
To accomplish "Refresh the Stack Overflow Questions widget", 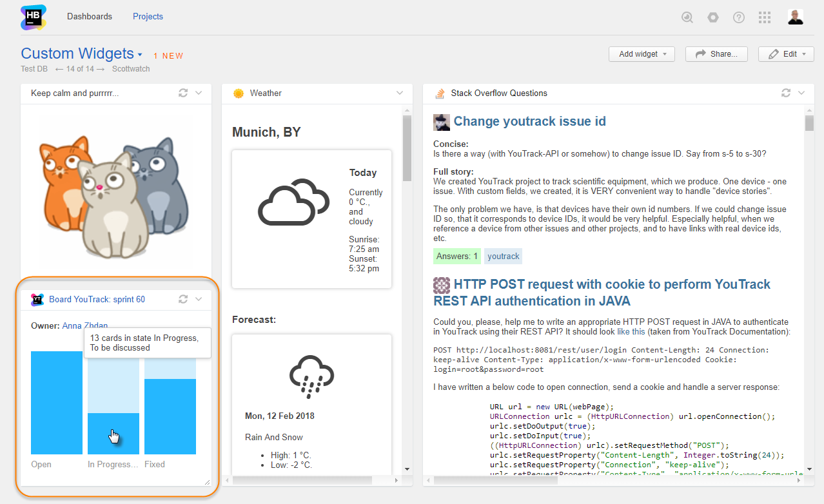I will (x=785, y=93).
